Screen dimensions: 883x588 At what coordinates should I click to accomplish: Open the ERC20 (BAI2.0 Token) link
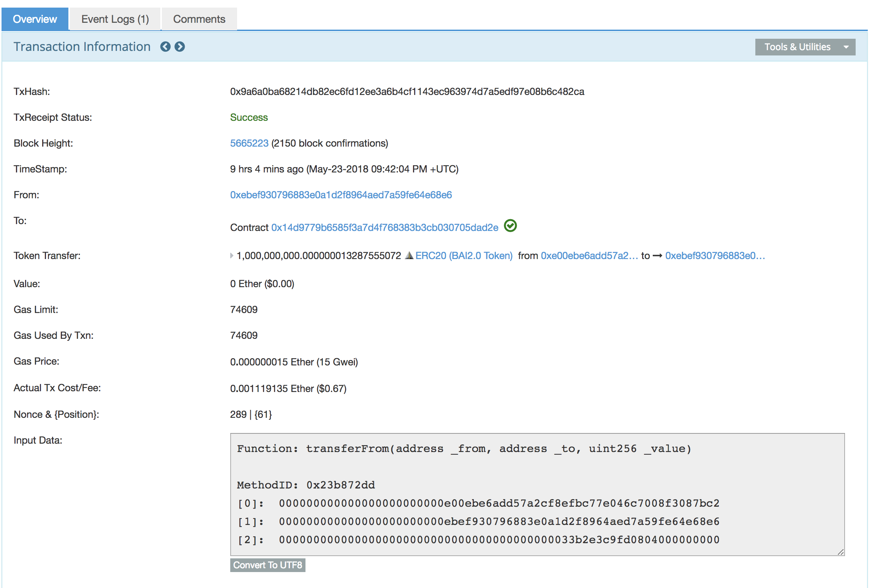[x=464, y=256]
